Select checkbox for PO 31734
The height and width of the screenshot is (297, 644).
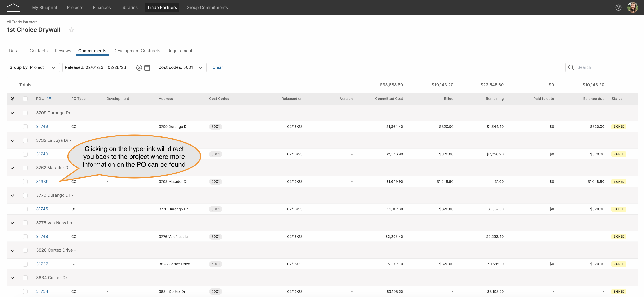25,291
